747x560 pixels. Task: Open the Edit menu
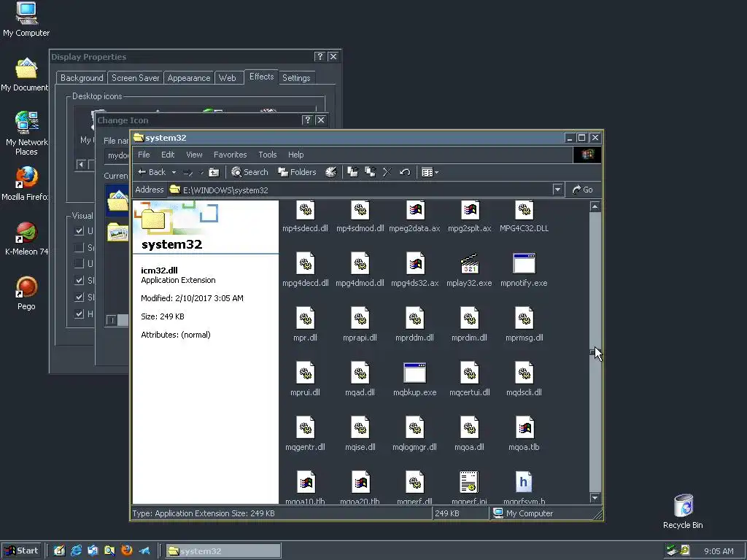(x=168, y=155)
